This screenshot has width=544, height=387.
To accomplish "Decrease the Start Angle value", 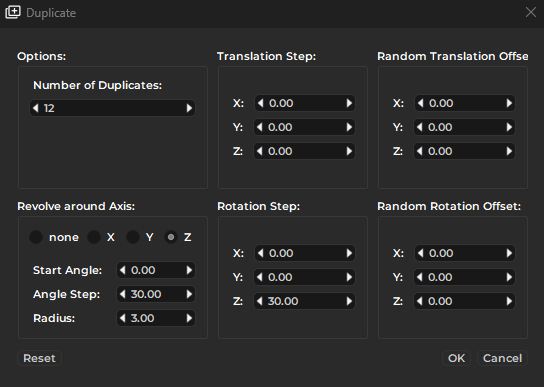I will tap(122, 270).
